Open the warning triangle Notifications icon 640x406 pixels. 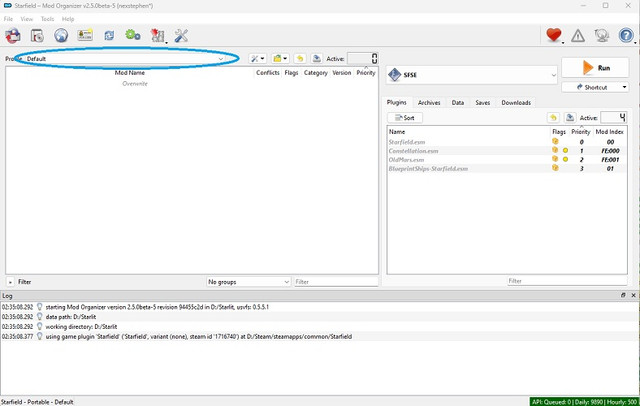(x=578, y=36)
